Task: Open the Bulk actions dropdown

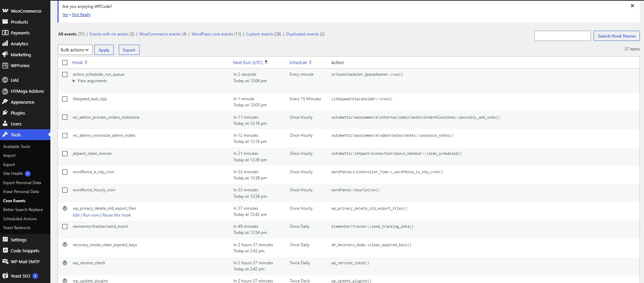Action: click(x=75, y=50)
